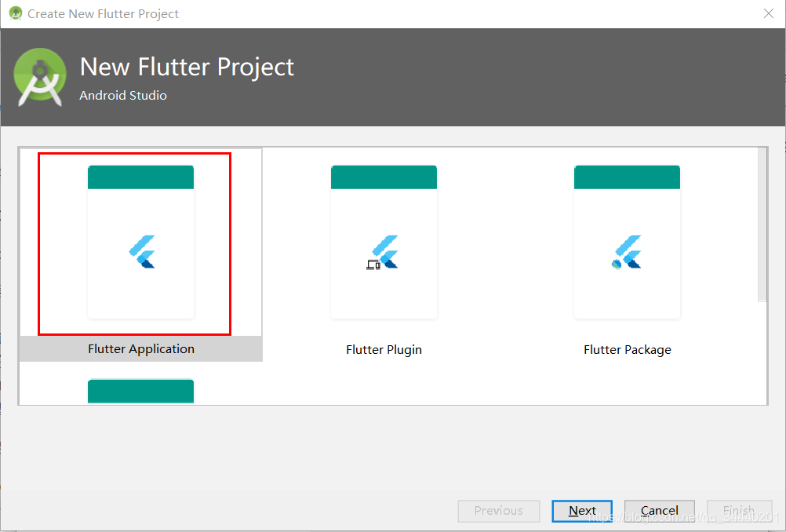Select the Flutter Plugin project thumbnail
The width and height of the screenshot is (786, 532).
[384, 242]
